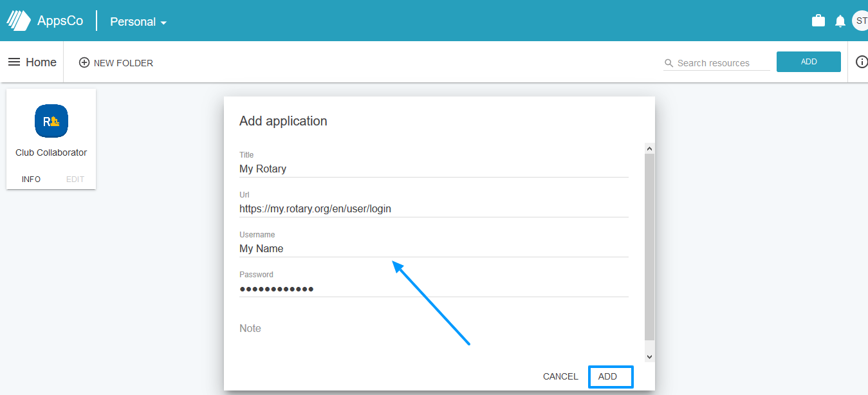Open the ST user avatar menu
This screenshot has width=868, height=395.
[860, 21]
